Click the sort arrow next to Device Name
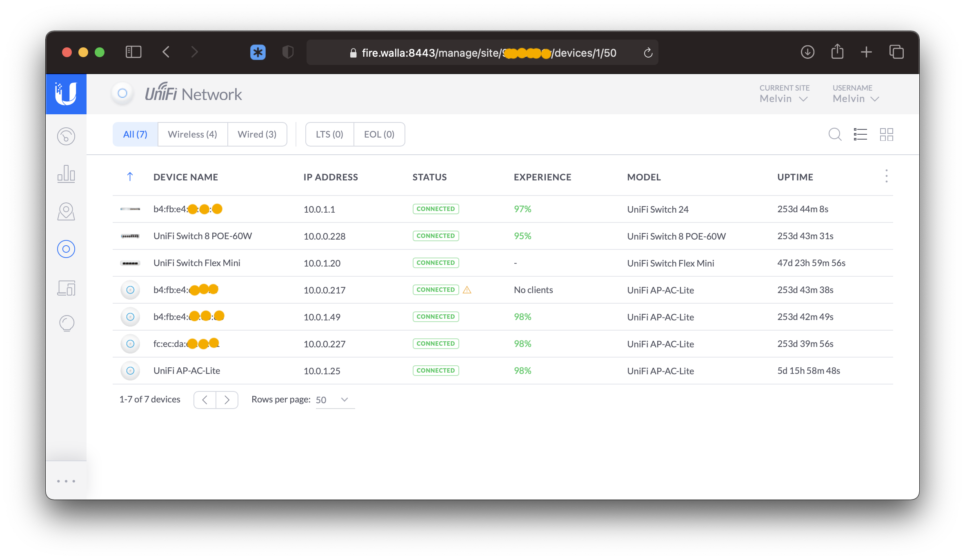 [x=130, y=177]
